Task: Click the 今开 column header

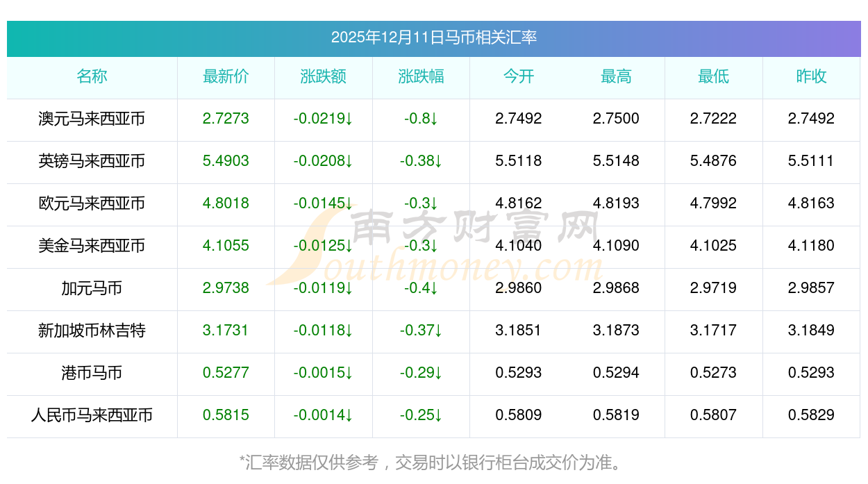Action: [518, 76]
